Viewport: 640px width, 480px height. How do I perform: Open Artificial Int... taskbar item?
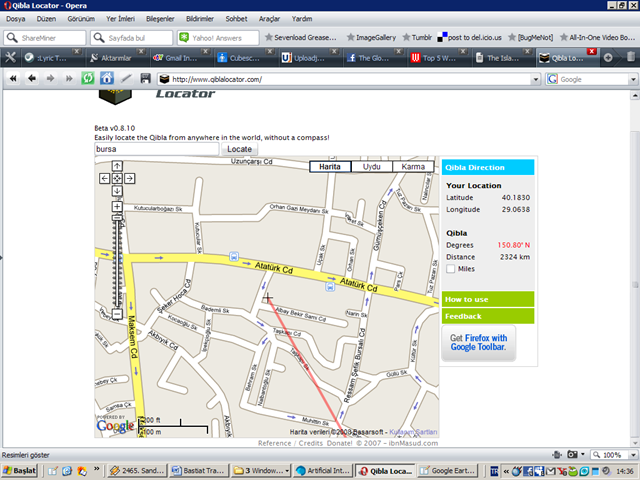[x=323, y=471]
